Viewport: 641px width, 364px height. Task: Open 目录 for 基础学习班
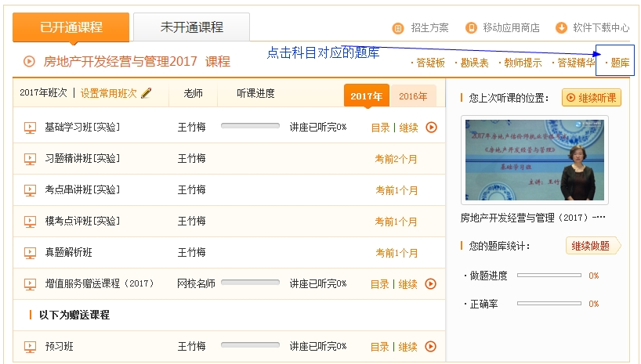click(380, 128)
